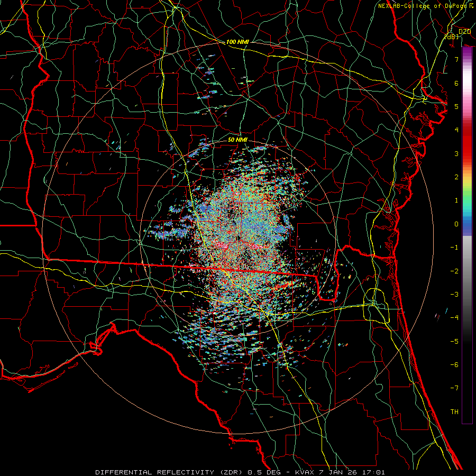Screen dimensions: 476x476
Task: Click the "100 NMI" range ring label
Action: pos(237,42)
